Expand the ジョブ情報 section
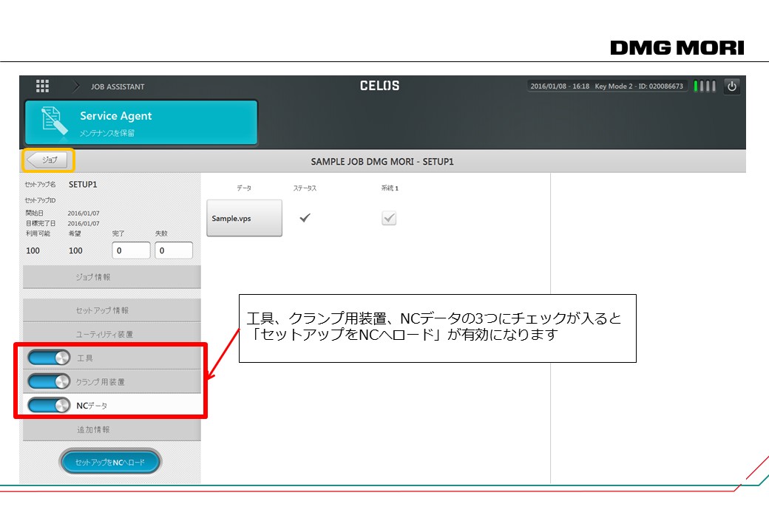This screenshot has height=532, width=769. pyautogui.click(x=112, y=277)
